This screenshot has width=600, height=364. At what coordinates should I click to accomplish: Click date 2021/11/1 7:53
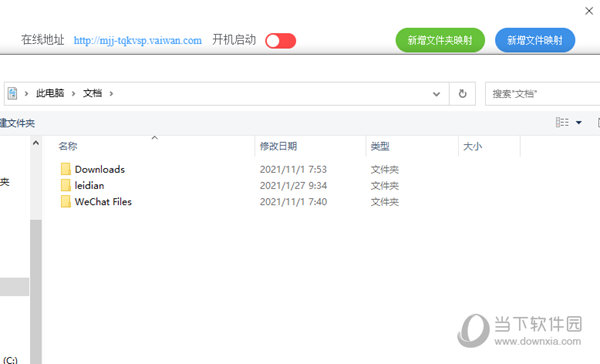[293, 169]
